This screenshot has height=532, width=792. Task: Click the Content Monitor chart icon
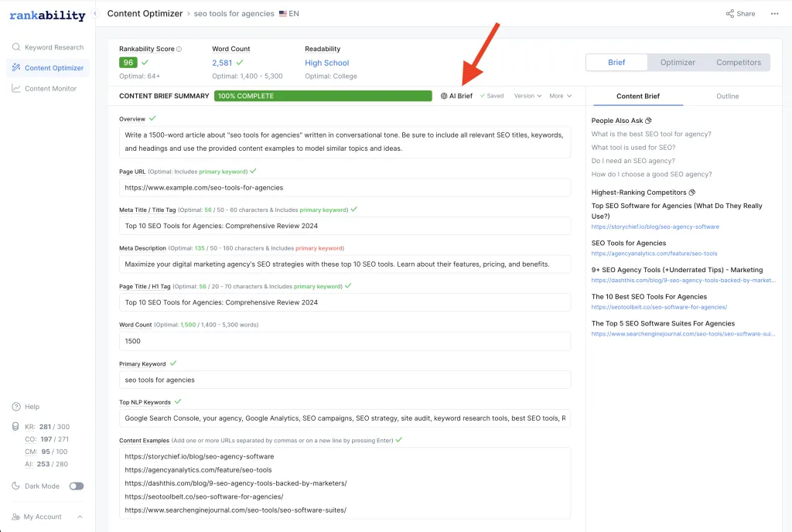(x=16, y=88)
